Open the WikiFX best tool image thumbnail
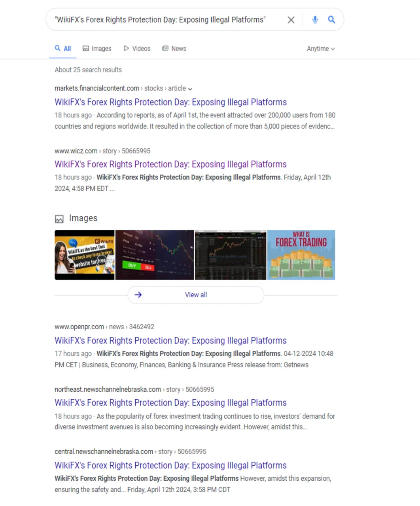Viewport: 420px width, 506px height. pyautogui.click(x=84, y=255)
